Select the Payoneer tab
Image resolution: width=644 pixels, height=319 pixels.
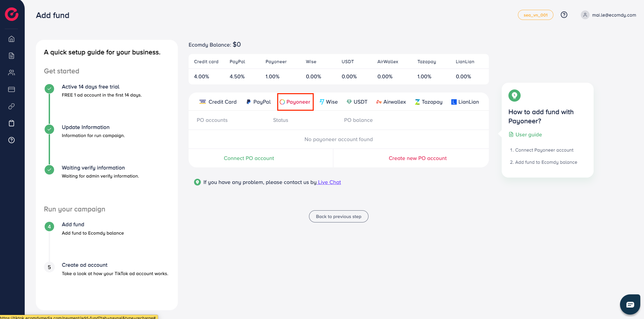(295, 102)
